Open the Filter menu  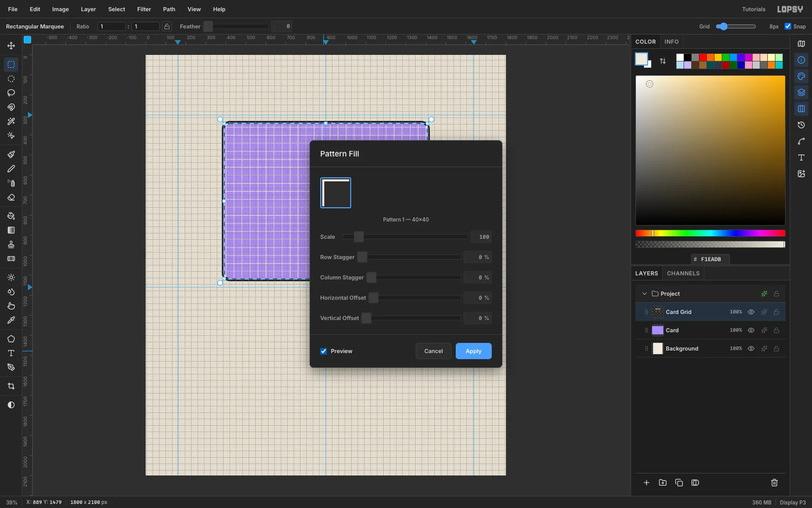tap(144, 9)
